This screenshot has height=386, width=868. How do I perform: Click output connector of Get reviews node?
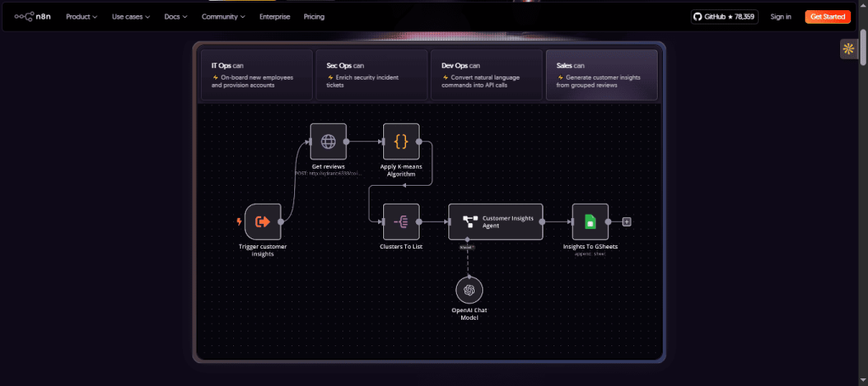coord(347,141)
